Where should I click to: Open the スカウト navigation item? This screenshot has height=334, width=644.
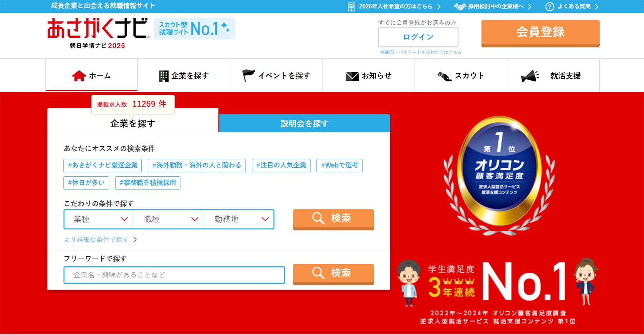[x=461, y=75]
